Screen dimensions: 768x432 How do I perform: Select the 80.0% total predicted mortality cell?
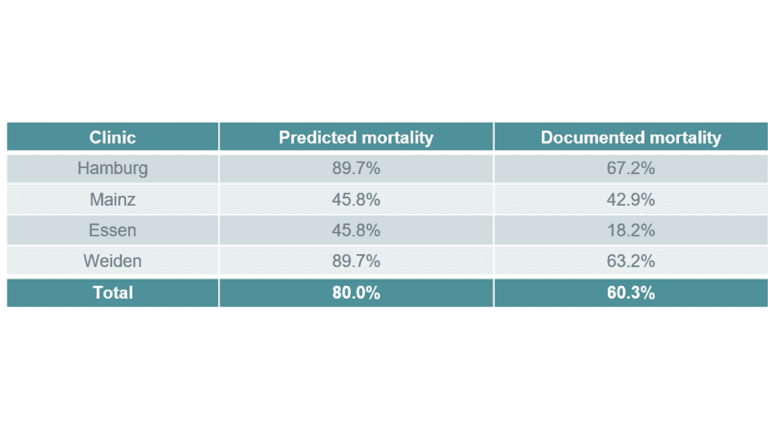coord(356,293)
